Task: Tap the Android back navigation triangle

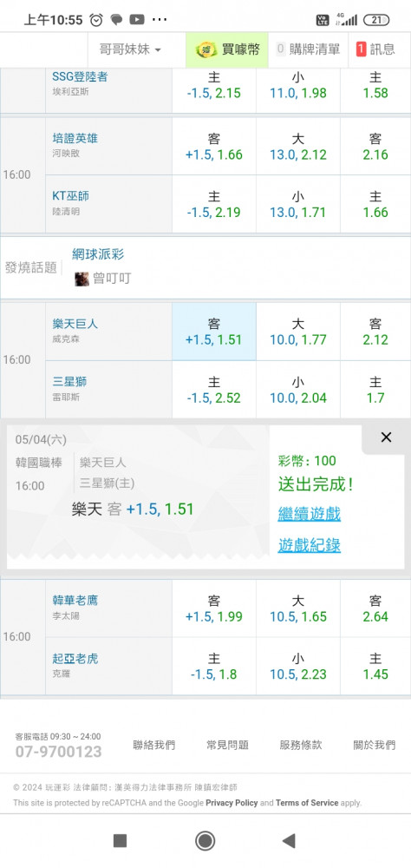Action: tap(289, 841)
